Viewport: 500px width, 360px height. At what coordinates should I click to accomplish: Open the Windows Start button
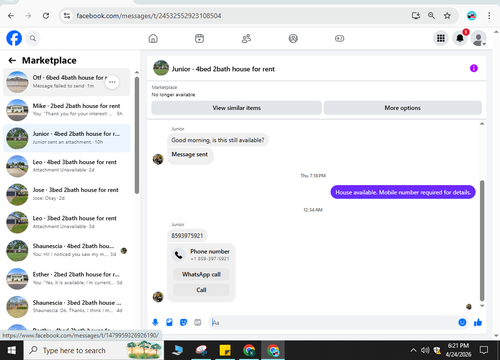click(x=12, y=350)
